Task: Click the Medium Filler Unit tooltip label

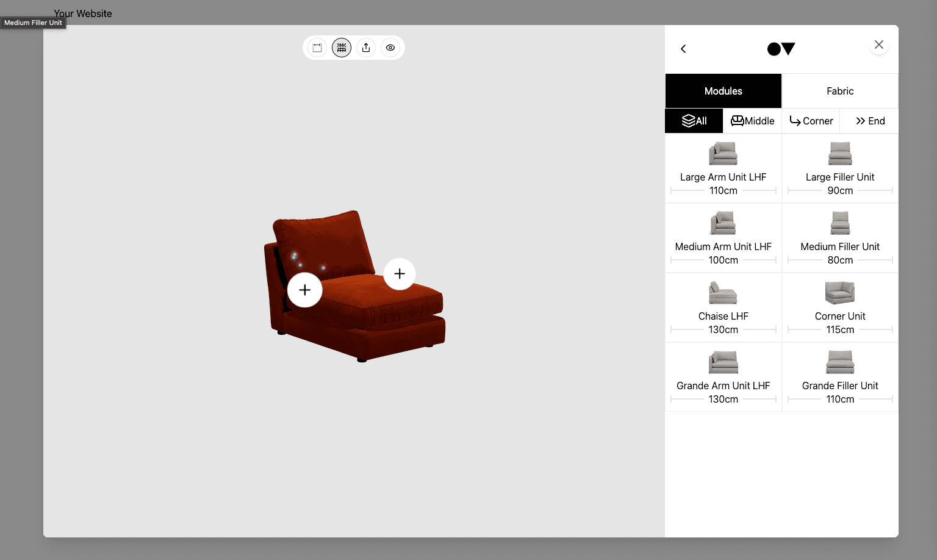Action: [34, 23]
